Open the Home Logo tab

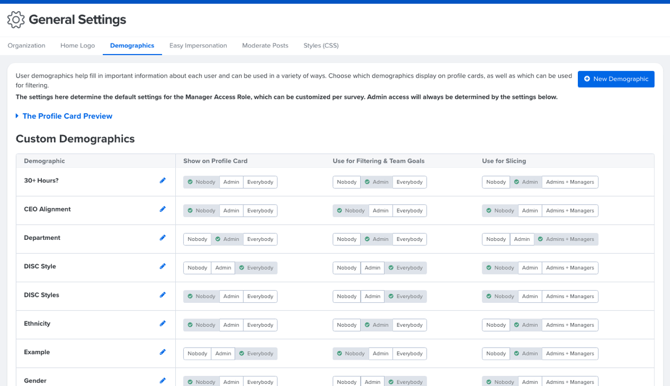pyautogui.click(x=77, y=45)
